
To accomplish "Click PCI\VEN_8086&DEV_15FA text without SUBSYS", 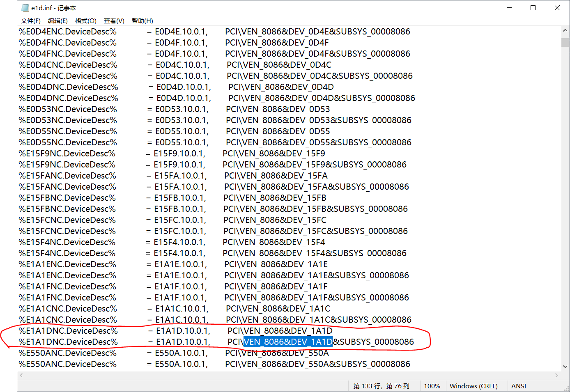I will tap(276, 176).
